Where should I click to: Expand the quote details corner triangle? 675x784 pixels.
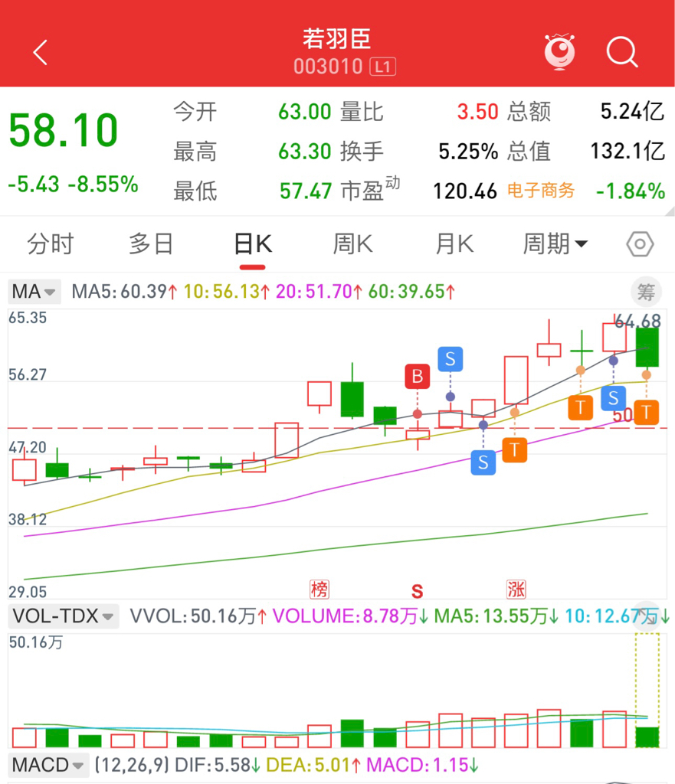coord(670,212)
